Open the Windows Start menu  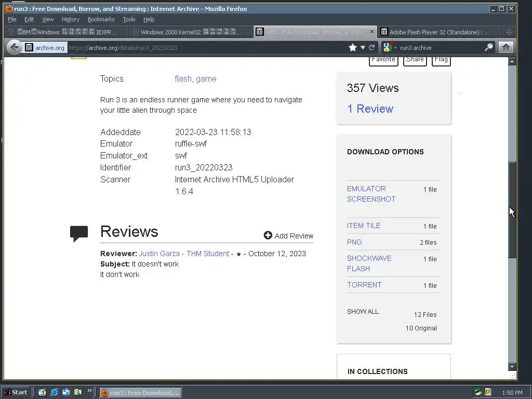point(16,392)
